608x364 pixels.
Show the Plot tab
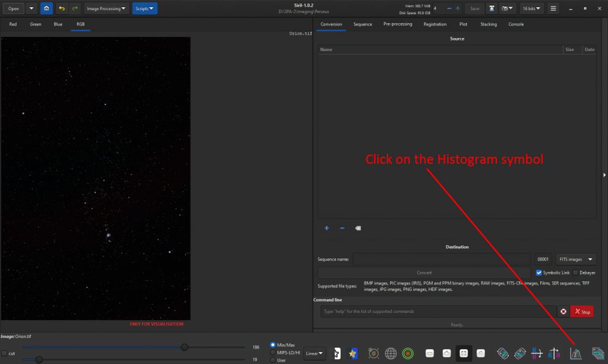(x=463, y=24)
